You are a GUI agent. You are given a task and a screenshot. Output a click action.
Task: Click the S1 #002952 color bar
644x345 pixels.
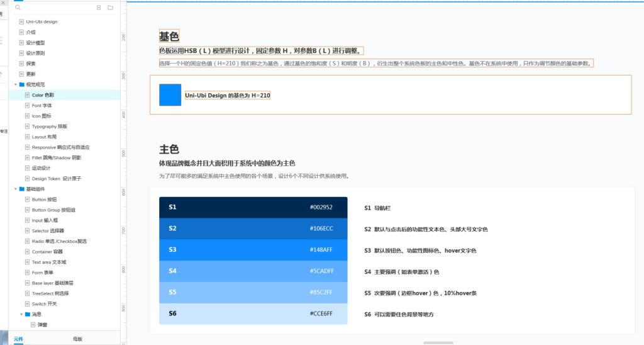253,207
